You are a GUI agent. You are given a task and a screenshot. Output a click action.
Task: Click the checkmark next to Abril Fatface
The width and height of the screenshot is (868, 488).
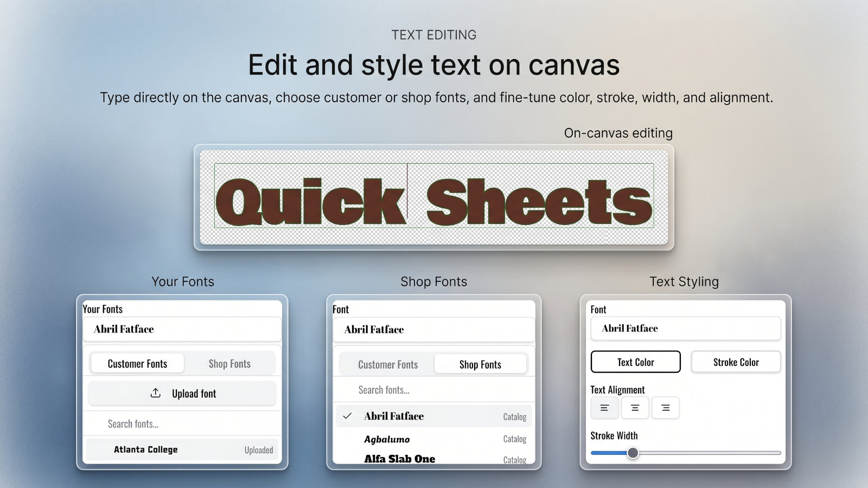pos(348,416)
